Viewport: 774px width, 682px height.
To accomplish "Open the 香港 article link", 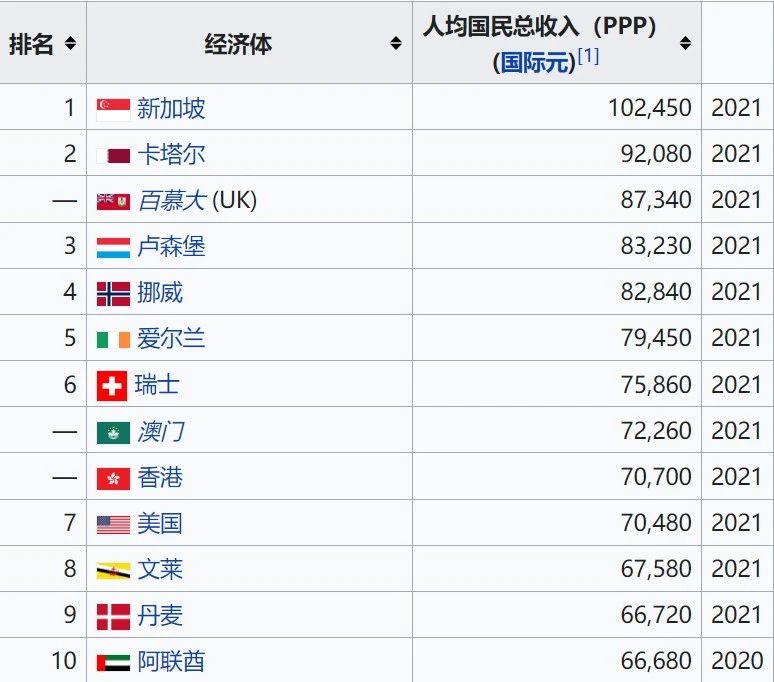I will tap(160, 477).
